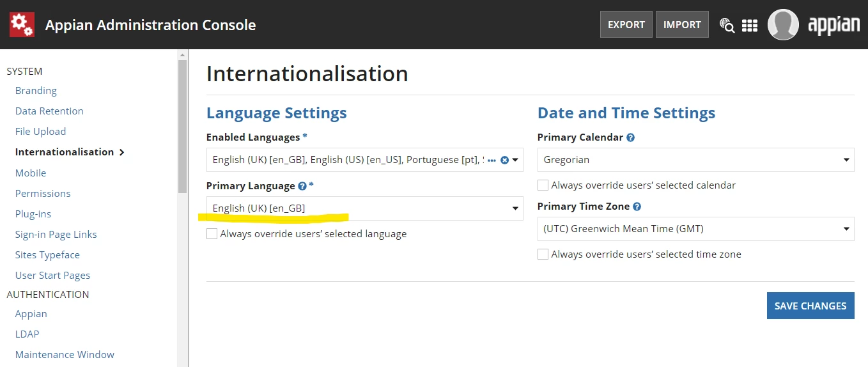Open the Primary Calendar Gregorian dropdown
The height and width of the screenshot is (367, 868).
point(695,160)
